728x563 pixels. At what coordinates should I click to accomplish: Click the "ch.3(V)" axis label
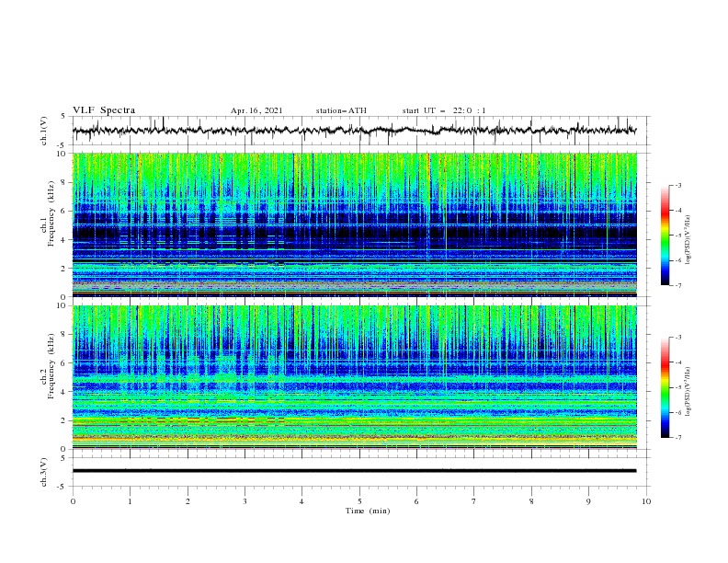point(44,472)
